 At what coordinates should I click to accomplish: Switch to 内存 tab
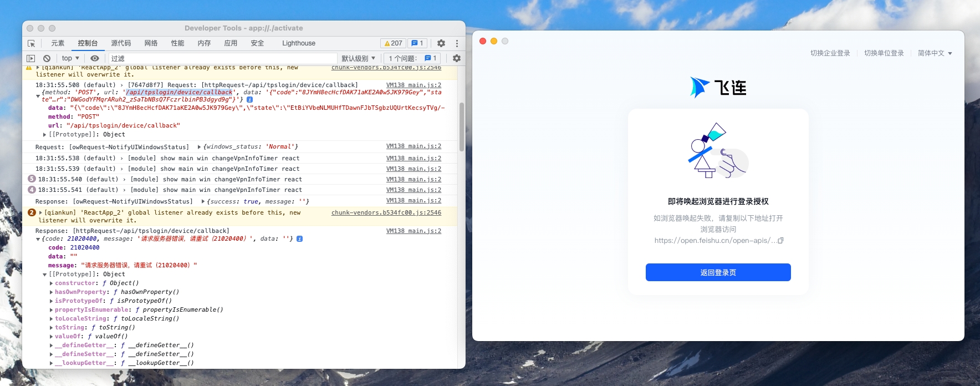(x=204, y=43)
